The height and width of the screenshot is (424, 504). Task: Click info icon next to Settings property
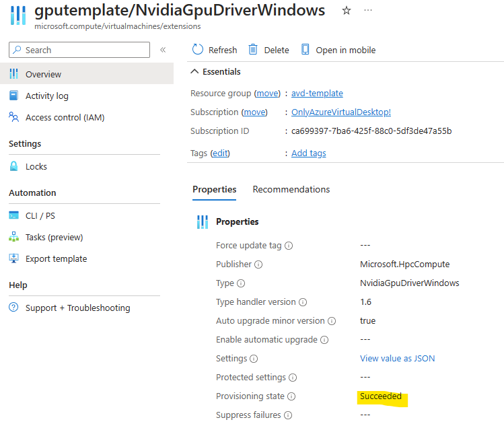coord(254,359)
